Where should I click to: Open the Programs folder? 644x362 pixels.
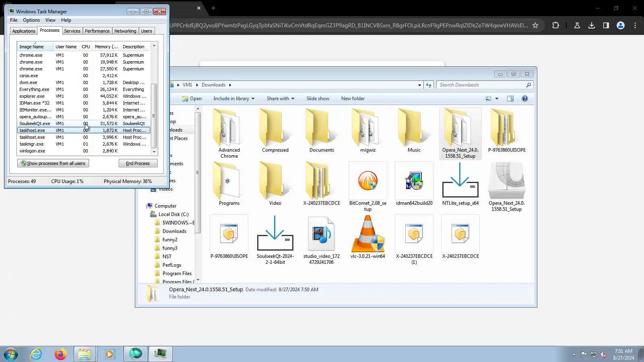pos(229,184)
